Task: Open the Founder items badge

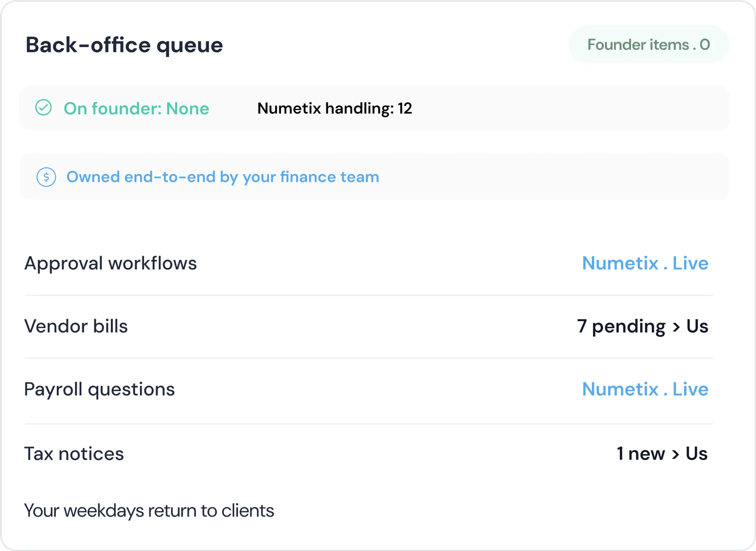Action: pyautogui.click(x=649, y=44)
